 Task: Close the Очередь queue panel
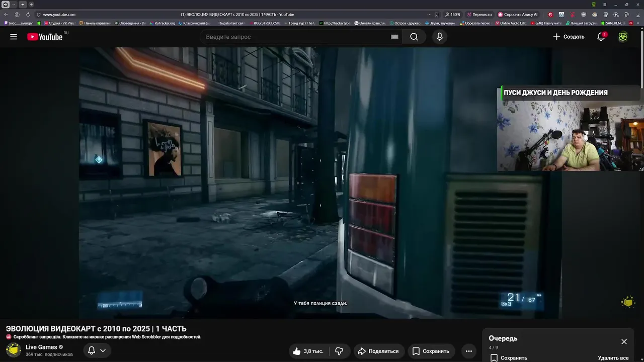click(x=624, y=341)
